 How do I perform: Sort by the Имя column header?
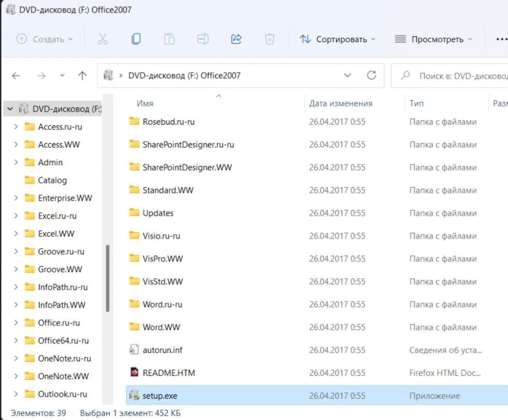[x=144, y=103]
